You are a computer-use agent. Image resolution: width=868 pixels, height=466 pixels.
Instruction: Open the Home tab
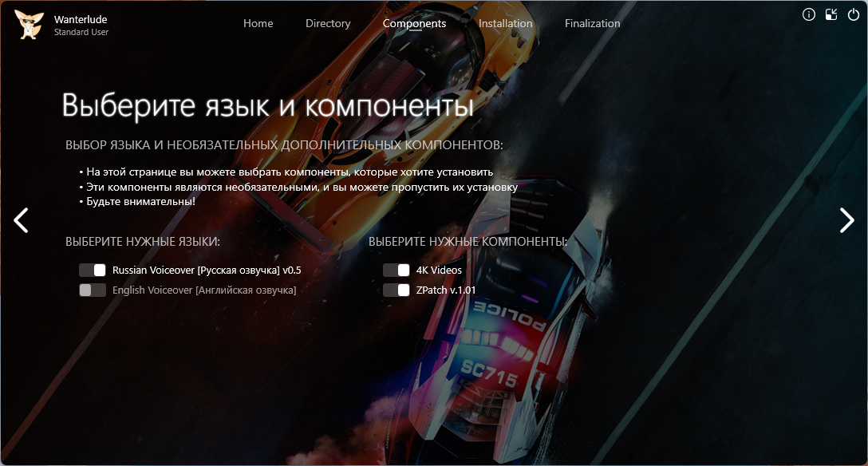pos(258,23)
